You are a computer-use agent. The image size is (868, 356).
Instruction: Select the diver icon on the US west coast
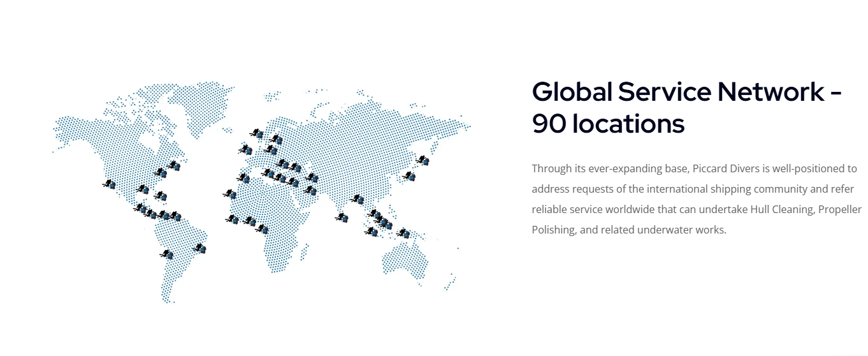pos(110,184)
